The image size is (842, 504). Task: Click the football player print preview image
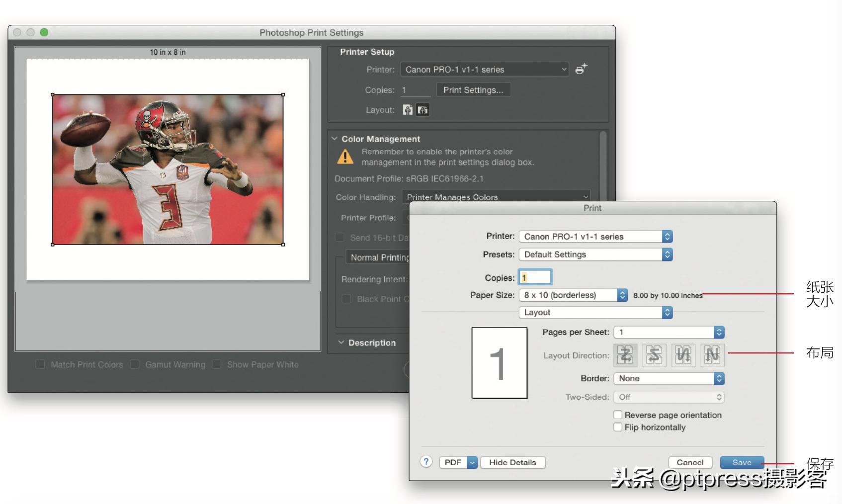(168, 169)
